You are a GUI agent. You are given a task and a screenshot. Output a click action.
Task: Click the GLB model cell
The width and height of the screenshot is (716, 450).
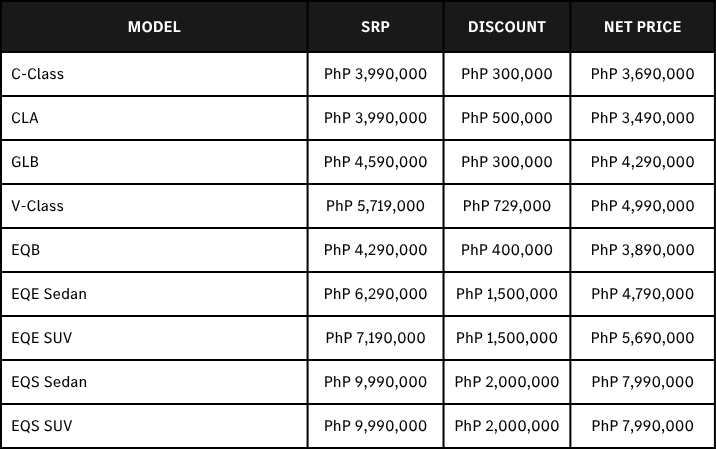coord(25,162)
